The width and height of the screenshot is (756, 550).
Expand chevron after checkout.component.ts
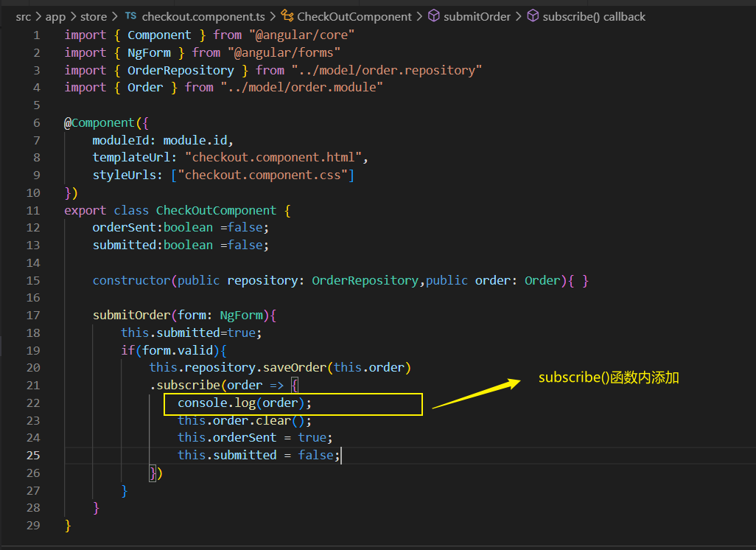(273, 17)
